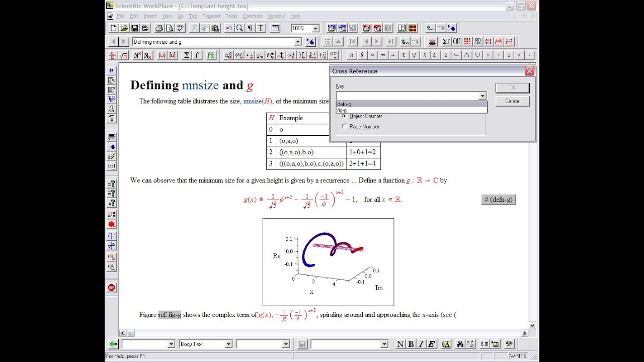This screenshot has height=362, width=644.
Task: Click the history forward arrow button
Action: click(x=124, y=42)
